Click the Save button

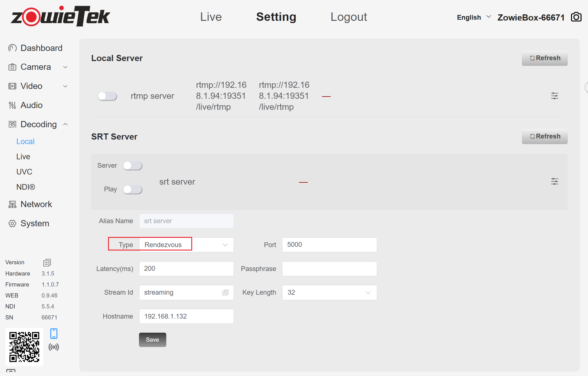152,340
